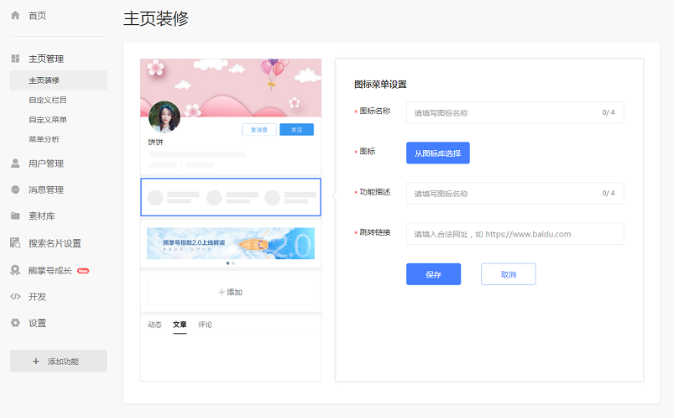Click the bear paw icon next to 熊掌号成长

coord(15,270)
